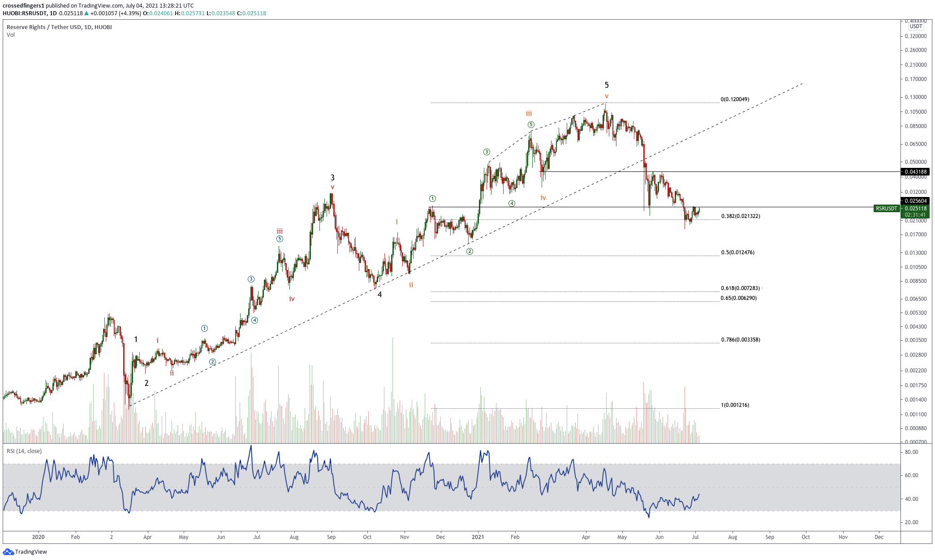Click the wave 2 label near April 2020
935x560 pixels.
146,383
